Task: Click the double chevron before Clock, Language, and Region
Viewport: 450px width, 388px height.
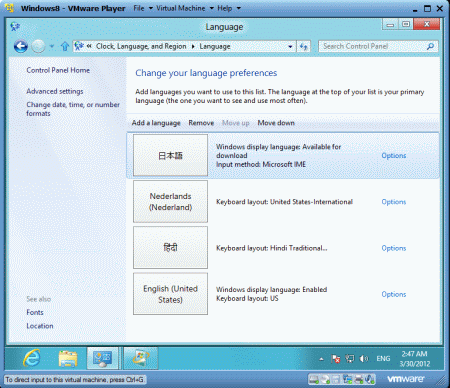Action: pyautogui.click(x=89, y=46)
